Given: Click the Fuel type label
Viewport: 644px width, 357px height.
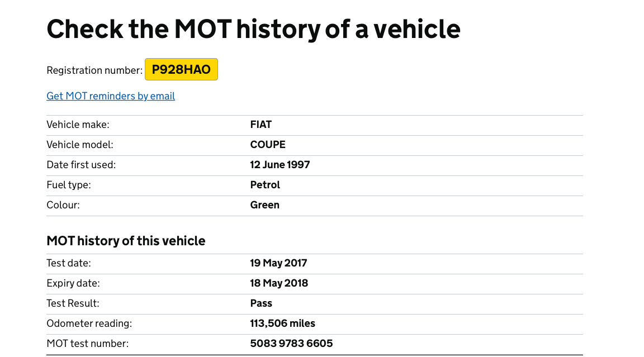Looking at the screenshot, I should (x=69, y=185).
